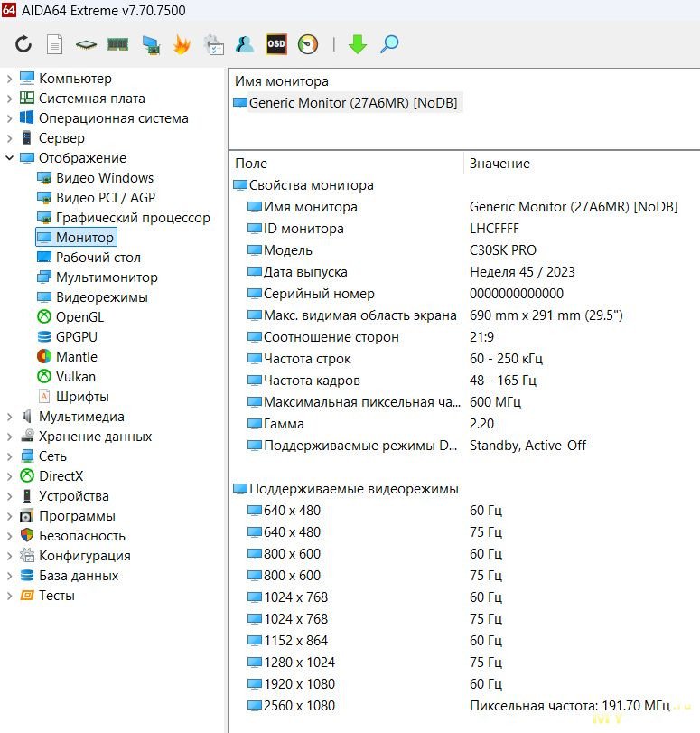
Task: Expand the Компьютер tree node
Action: [9, 79]
